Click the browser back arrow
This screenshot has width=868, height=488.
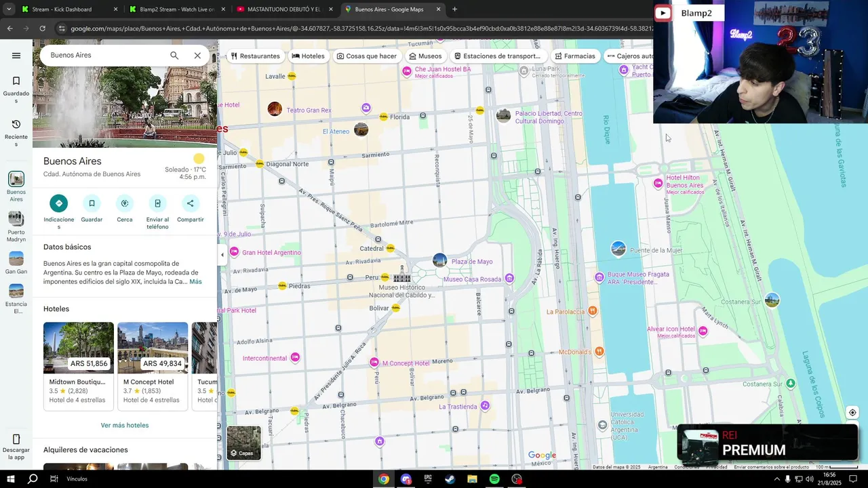9,28
